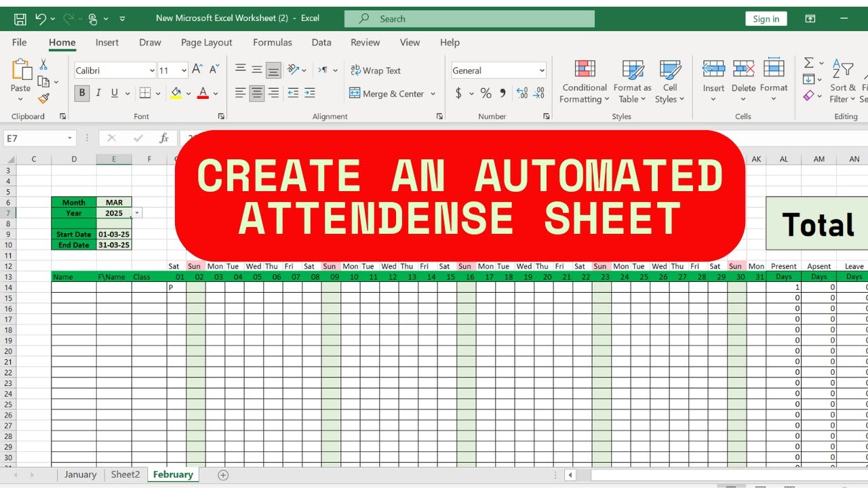Click the Undo arrow icon
The height and width of the screenshot is (488, 868).
click(41, 19)
